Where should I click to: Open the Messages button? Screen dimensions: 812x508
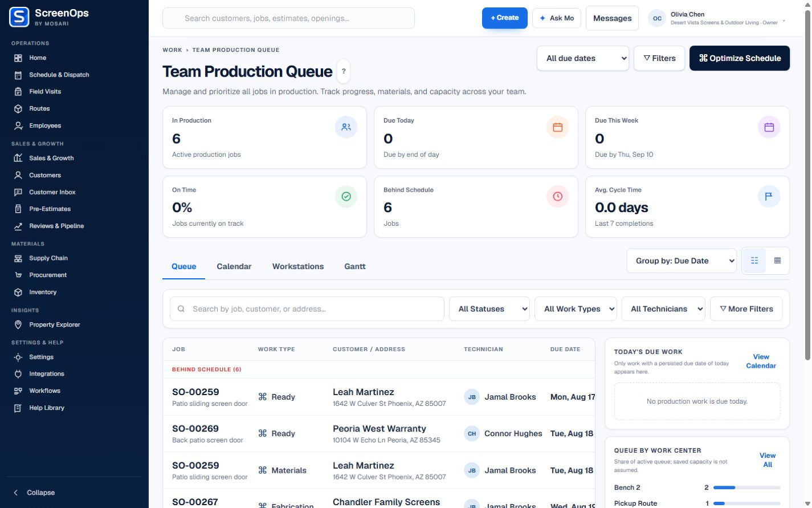point(613,18)
